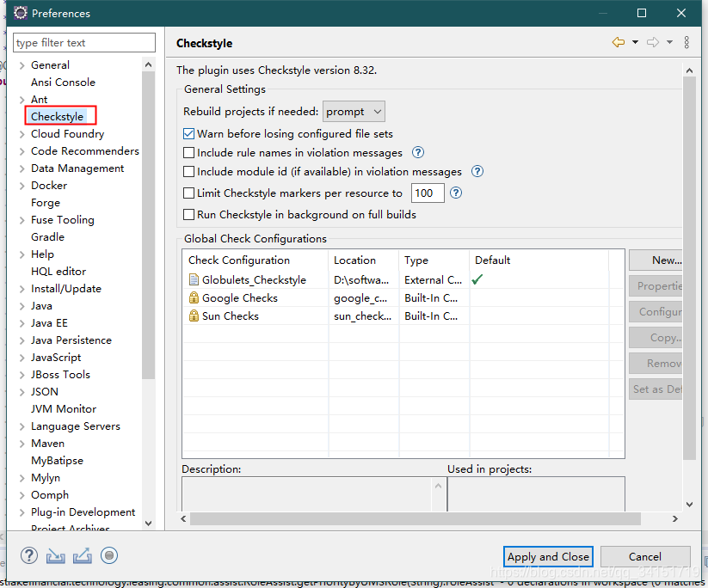Enable include module id in violation messages
The height and width of the screenshot is (588, 708).
coord(188,172)
